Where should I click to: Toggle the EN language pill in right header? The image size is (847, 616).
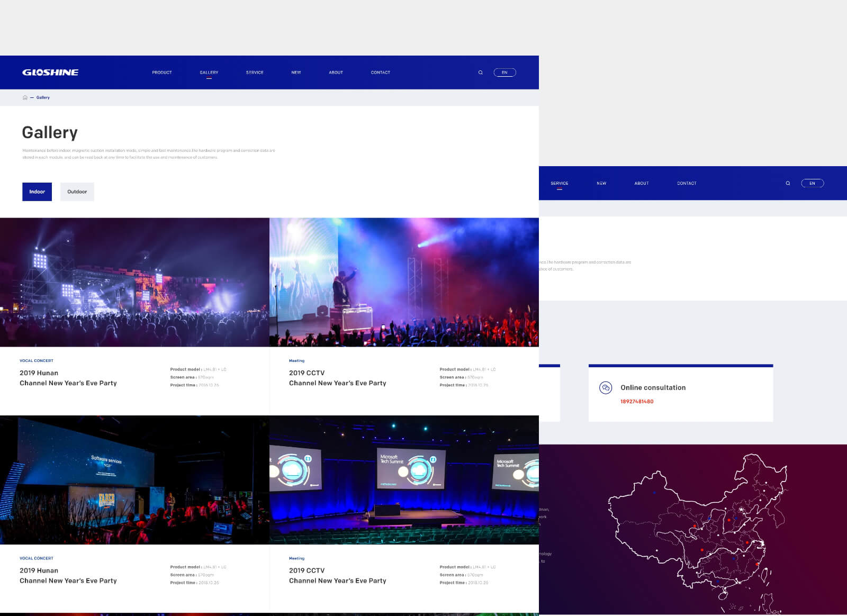click(812, 183)
